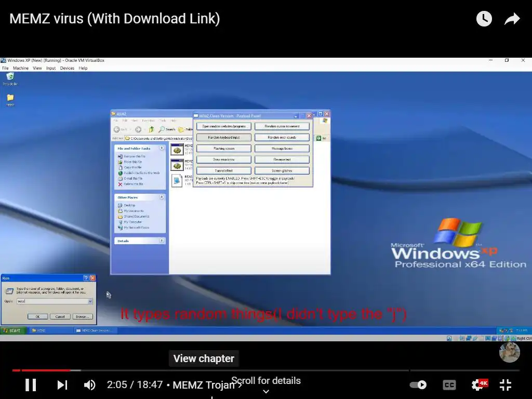Screen dimensions: 532x399
Task: Collapse Other Places panel
Action: click(162, 197)
